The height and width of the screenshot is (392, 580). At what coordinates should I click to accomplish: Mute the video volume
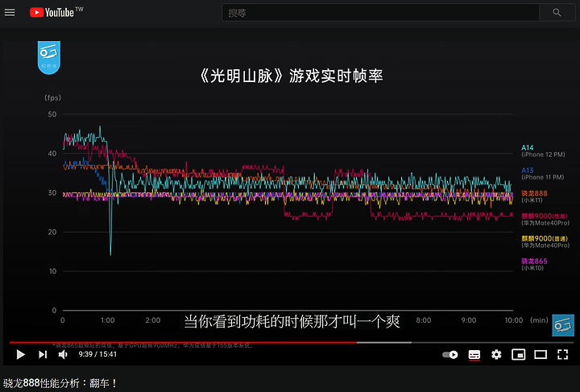[64, 355]
